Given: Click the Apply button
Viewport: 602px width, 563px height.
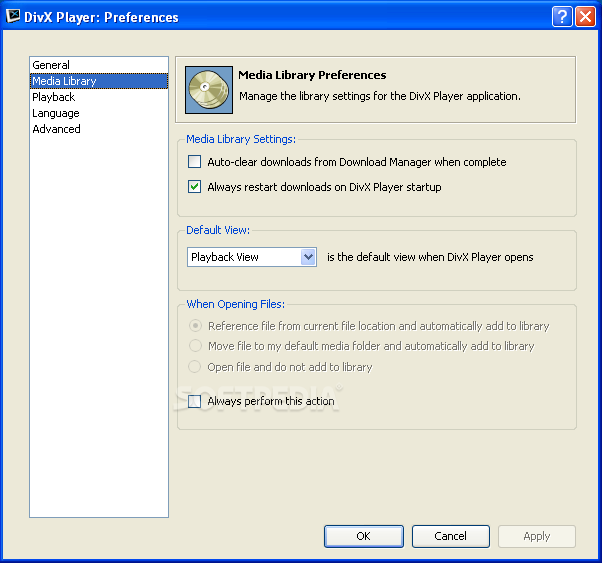Looking at the screenshot, I should point(537,536).
